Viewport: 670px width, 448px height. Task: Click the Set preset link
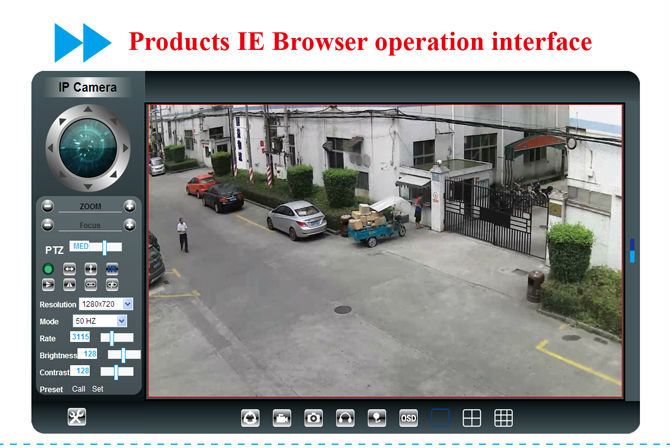coord(97,388)
